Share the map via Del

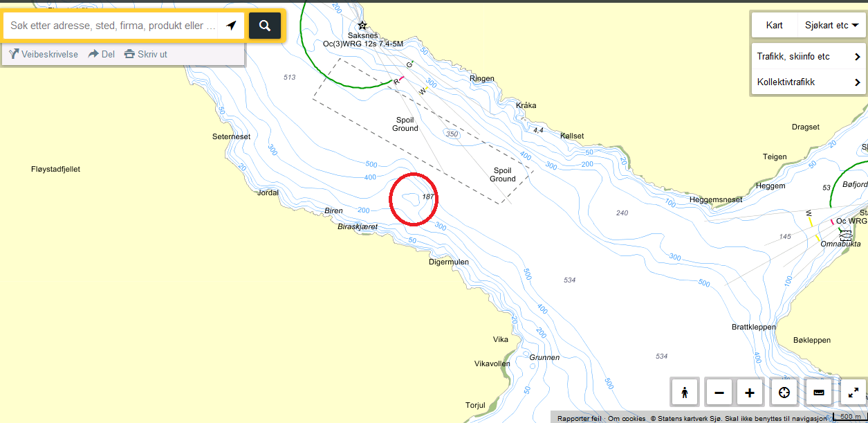pyautogui.click(x=102, y=54)
